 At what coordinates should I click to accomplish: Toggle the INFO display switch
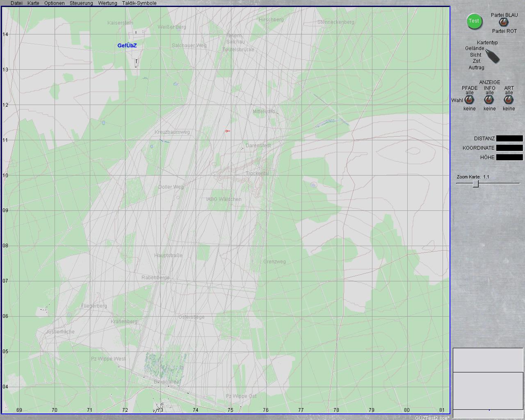(x=489, y=100)
